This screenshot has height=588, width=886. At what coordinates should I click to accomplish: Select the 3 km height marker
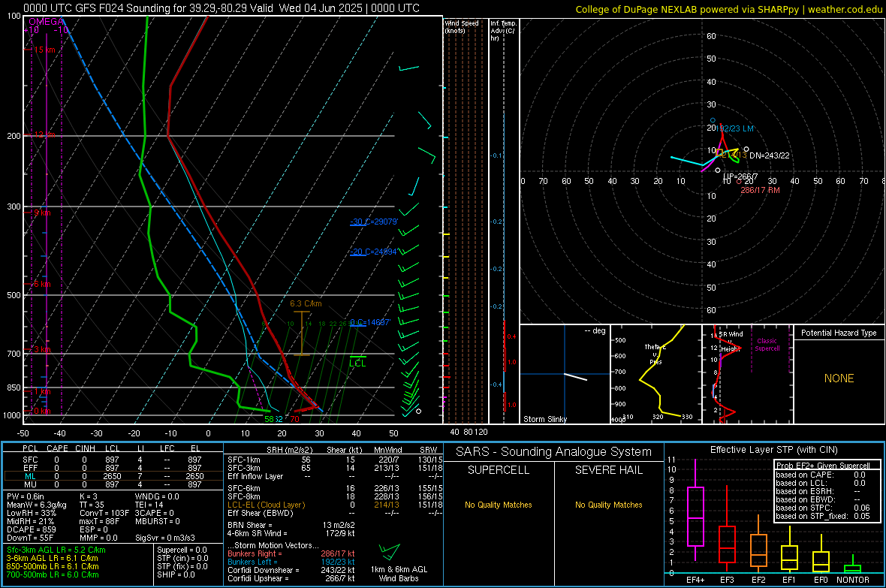(x=42, y=349)
